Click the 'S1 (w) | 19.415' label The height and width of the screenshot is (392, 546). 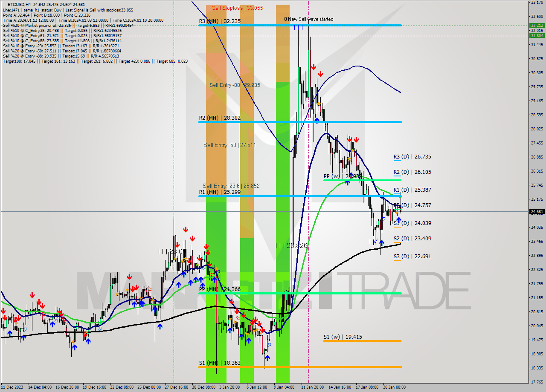click(343, 337)
